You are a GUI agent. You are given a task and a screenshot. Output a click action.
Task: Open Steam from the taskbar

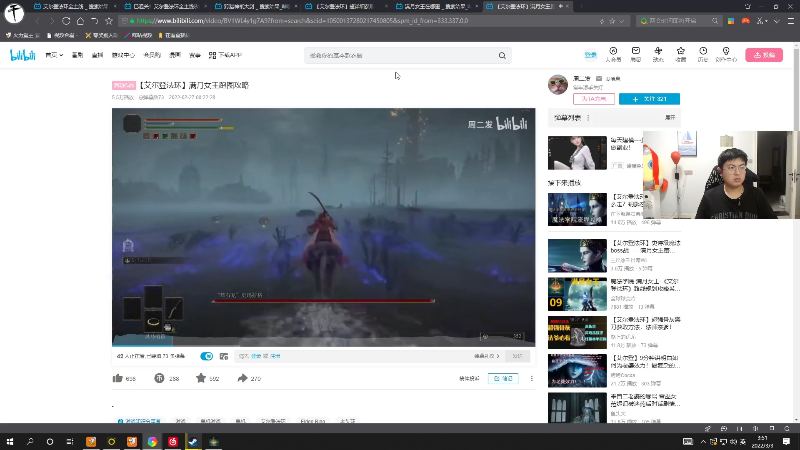[193, 441]
